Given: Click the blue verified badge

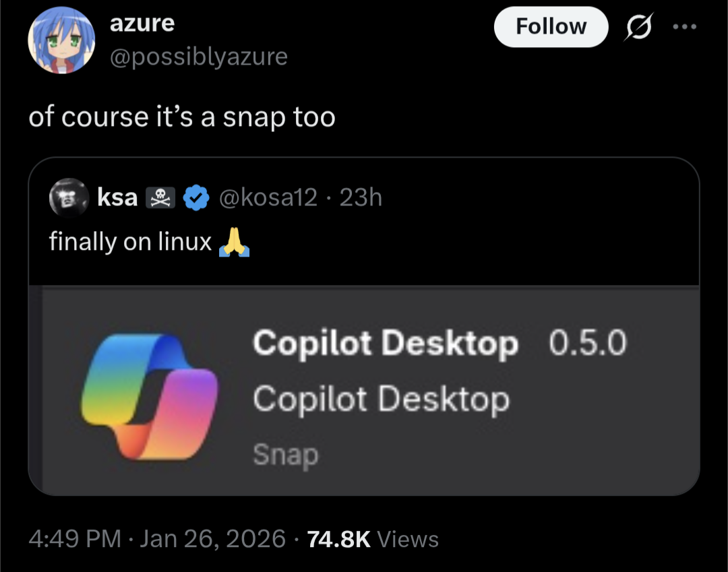Looking at the screenshot, I should click(197, 197).
